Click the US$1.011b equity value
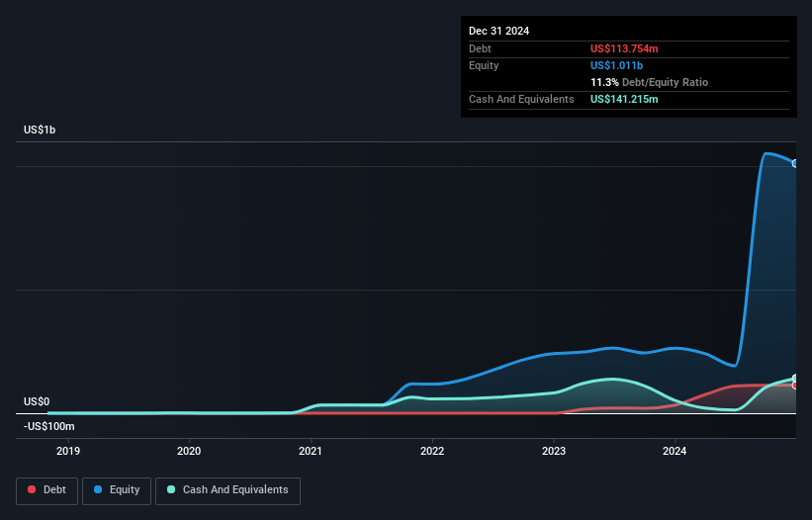The image size is (812, 520). click(x=616, y=65)
